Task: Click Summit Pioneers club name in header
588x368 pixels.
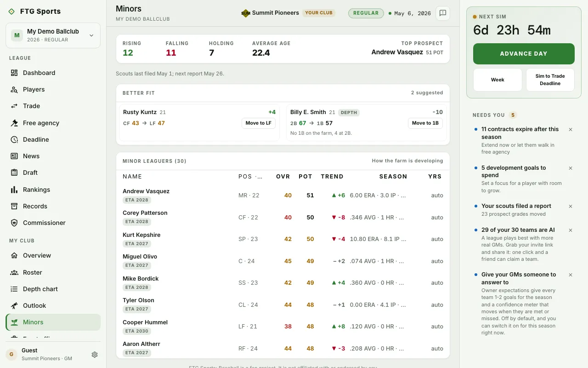Action: point(276,13)
